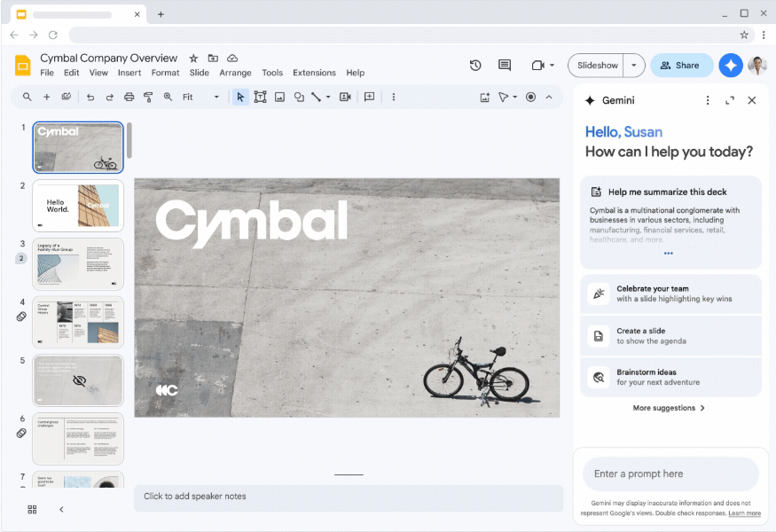Open the Learn more link
The image size is (776, 532).
[745, 512]
